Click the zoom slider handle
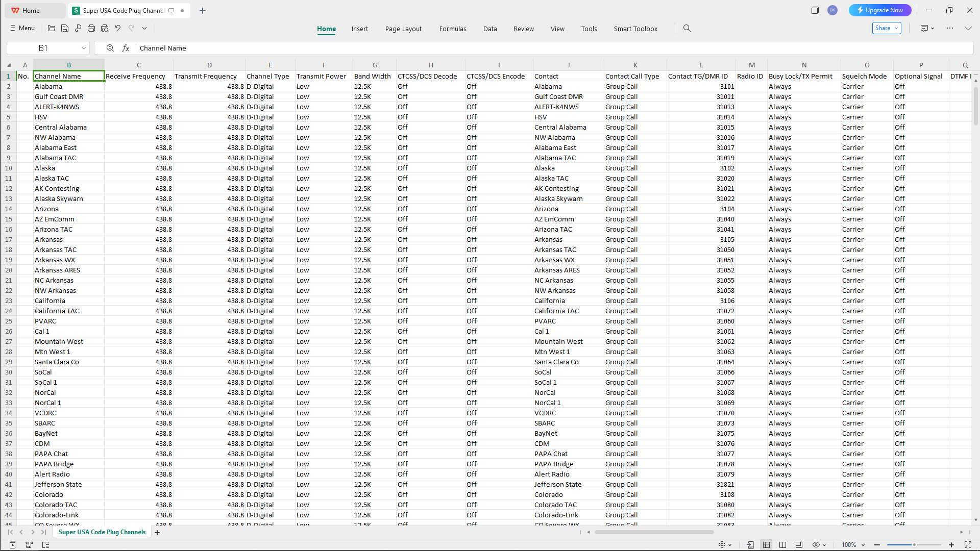Viewport: 980px width, 551px height. pyautogui.click(x=914, y=545)
